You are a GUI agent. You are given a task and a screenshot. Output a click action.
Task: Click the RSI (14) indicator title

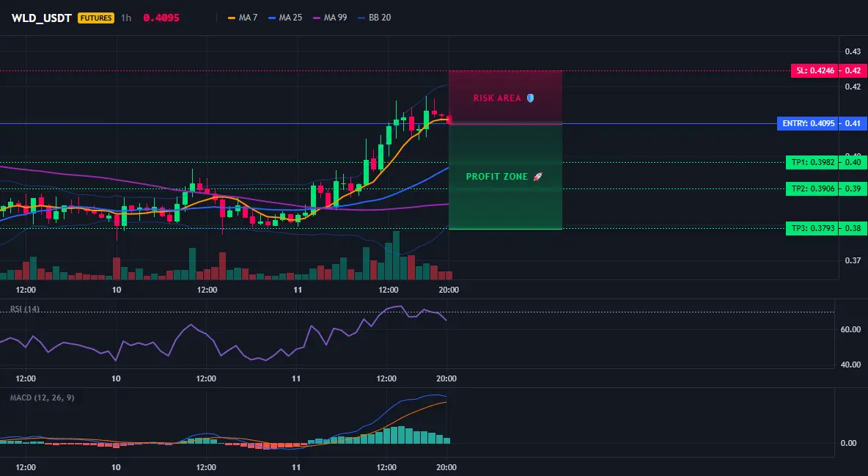coord(25,310)
